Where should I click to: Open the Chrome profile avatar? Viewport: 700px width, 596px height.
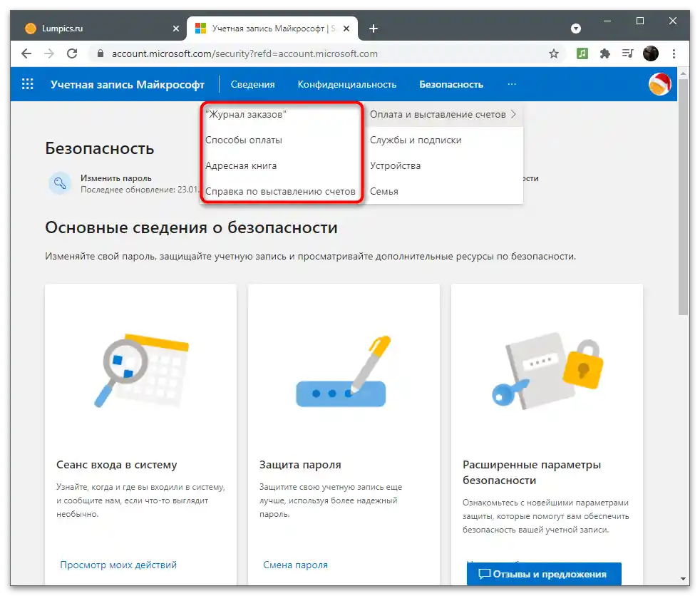coord(650,53)
